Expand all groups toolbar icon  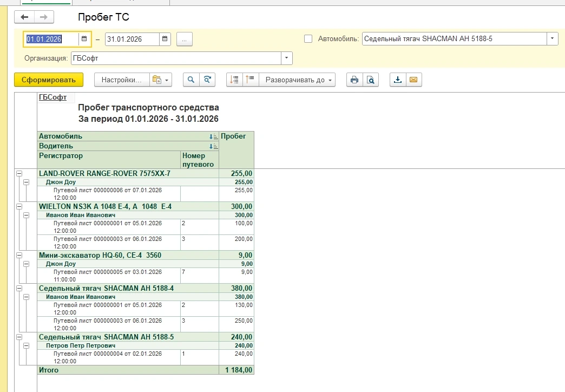click(x=250, y=80)
